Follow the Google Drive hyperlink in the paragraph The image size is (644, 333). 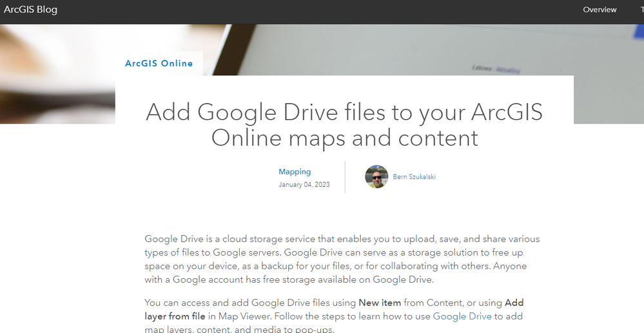point(462,316)
